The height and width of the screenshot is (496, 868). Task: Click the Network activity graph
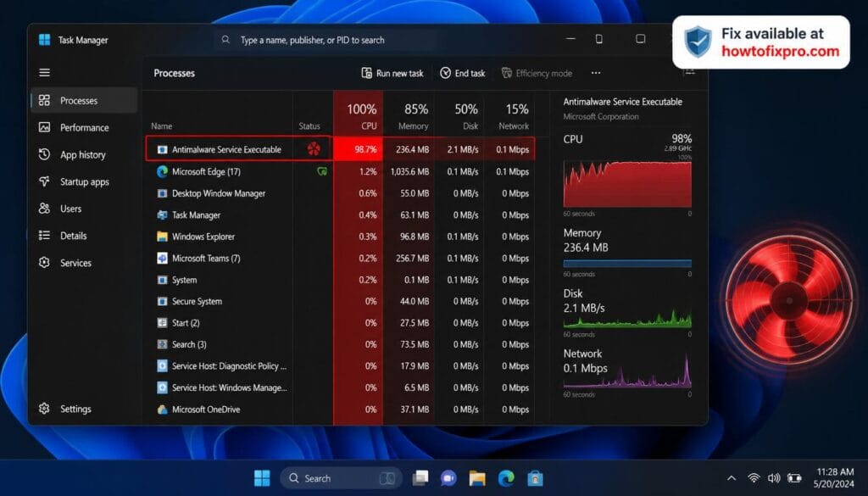point(627,371)
